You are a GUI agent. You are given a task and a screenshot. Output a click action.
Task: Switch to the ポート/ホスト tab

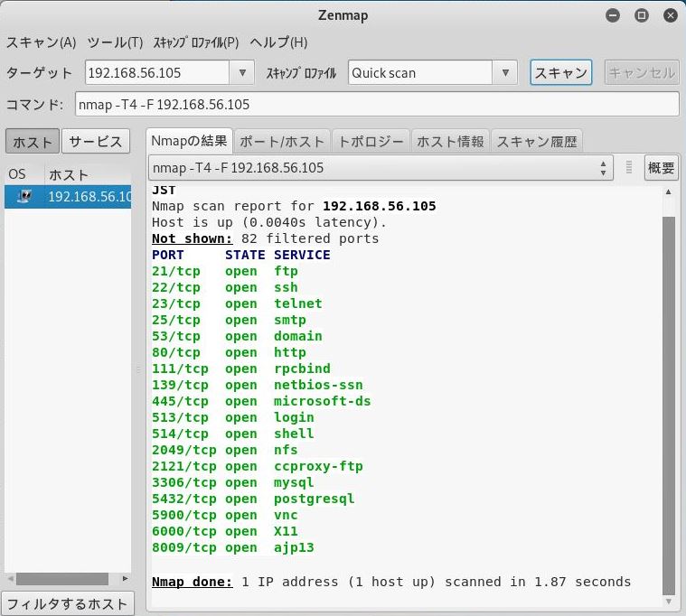(282, 142)
